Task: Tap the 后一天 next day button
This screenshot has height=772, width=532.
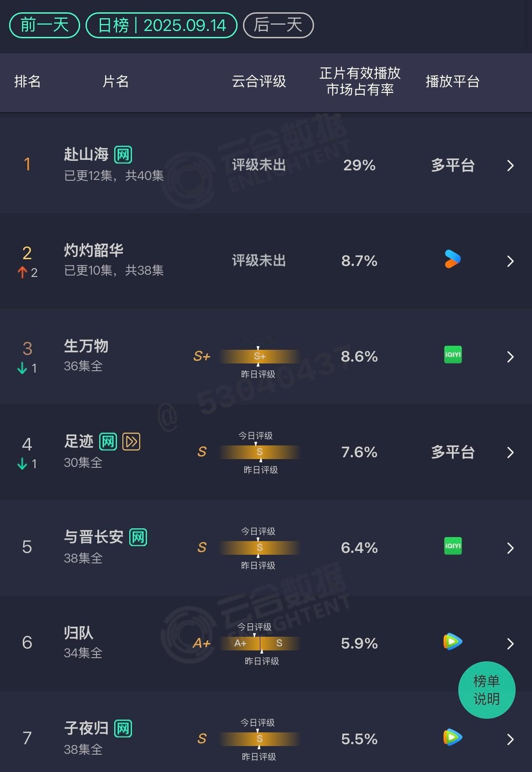Action: [x=278, y=25]
